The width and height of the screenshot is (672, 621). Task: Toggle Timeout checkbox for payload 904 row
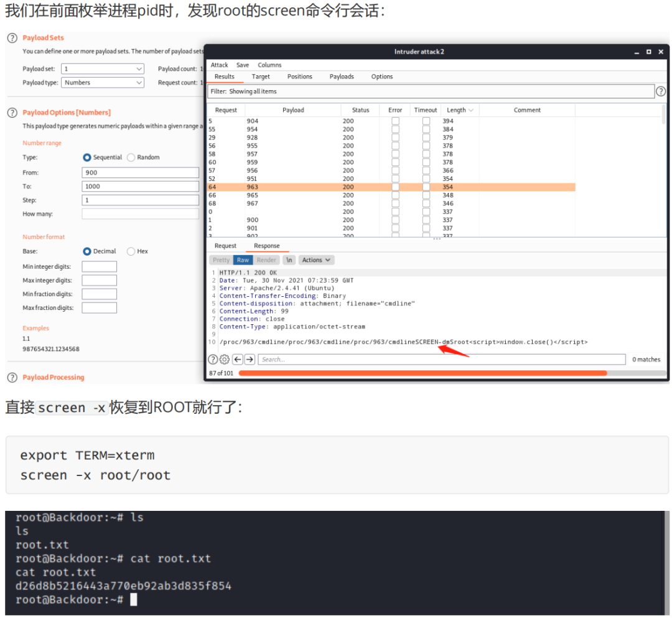[426, 121]
